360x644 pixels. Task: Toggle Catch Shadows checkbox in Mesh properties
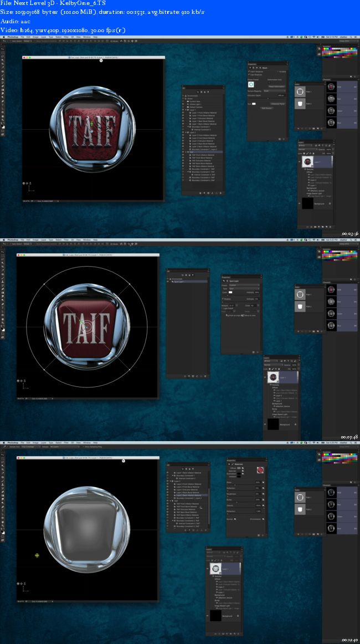249,71
